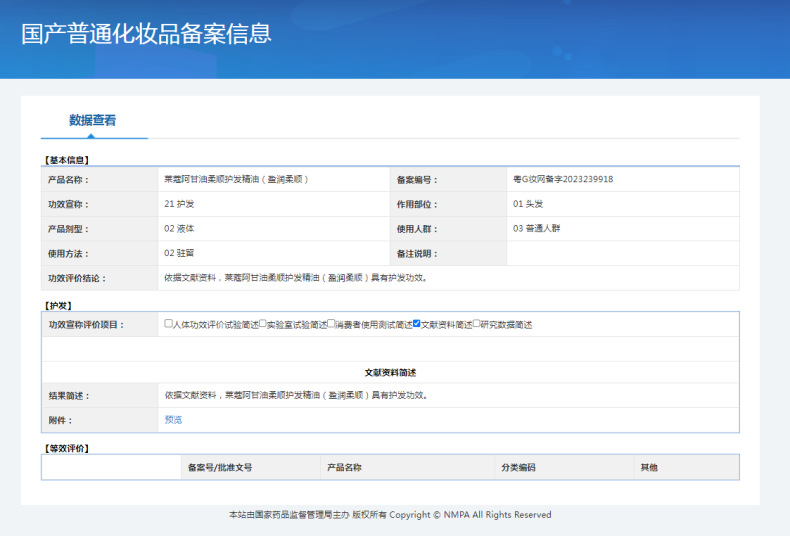Click the 国产普通化妆品备案信息 page title
This screenshot has height=536, width=790.
point(146,34)
